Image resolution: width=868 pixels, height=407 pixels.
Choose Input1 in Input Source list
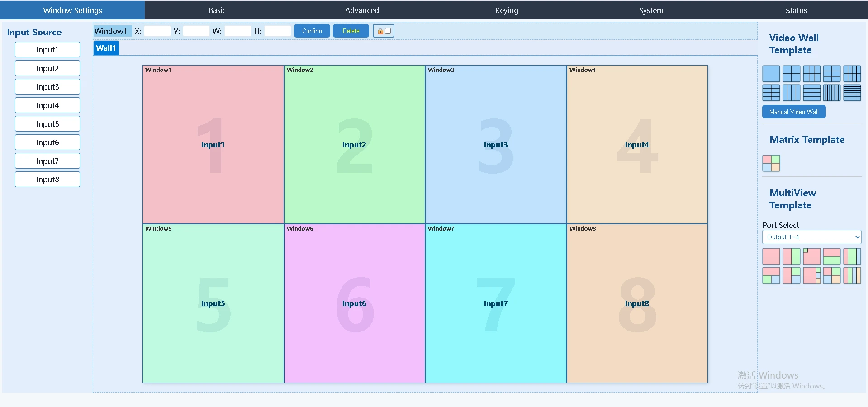[47, 50]
